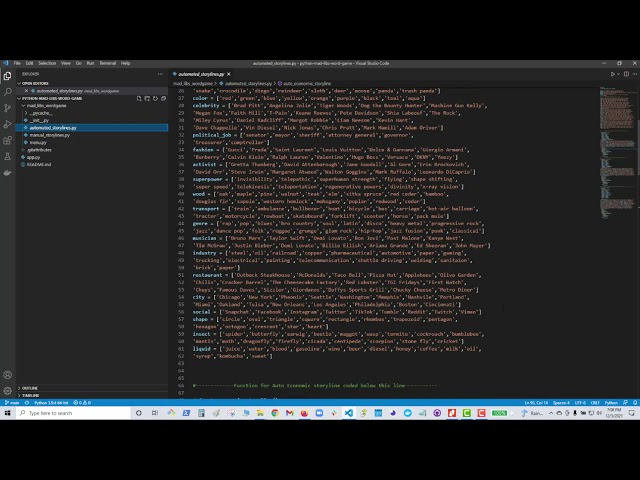Click the Split Editor icon
This screenshot has width=640, height=480.
[626, 74]
